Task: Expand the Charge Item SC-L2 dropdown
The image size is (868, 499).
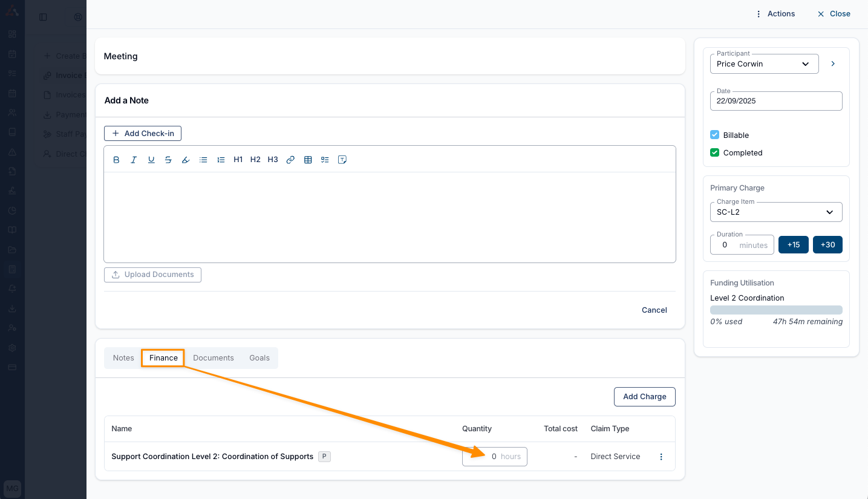Action: [x=775, y=212]
